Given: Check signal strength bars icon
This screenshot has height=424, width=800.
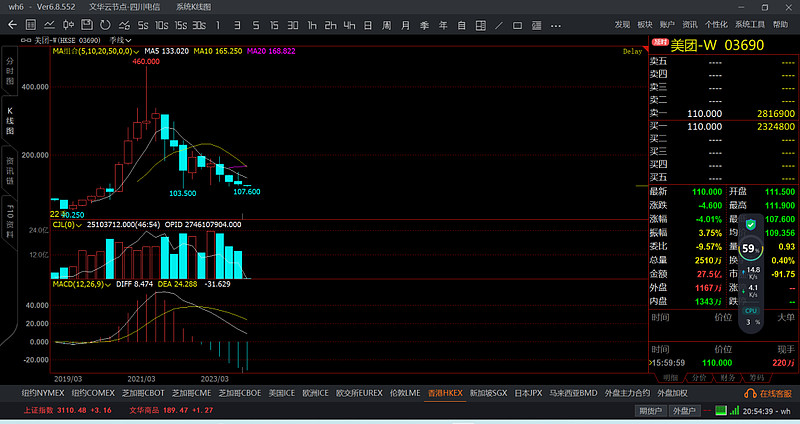Looking at the screenshot, I should [734, 410].
